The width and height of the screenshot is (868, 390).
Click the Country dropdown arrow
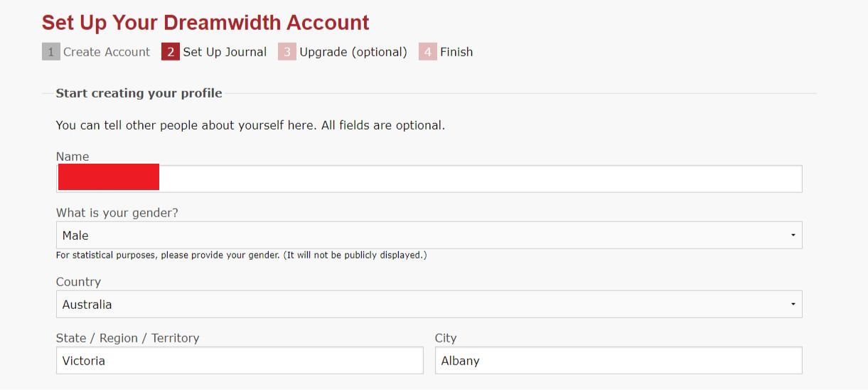click(x=793, y=305)
